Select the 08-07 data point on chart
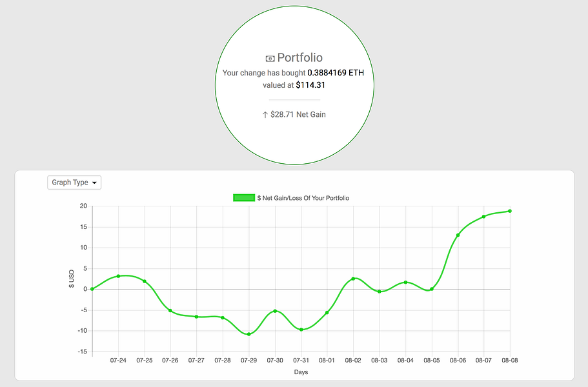The height and width of the screenshot is (387, 588). click(483, 217)
